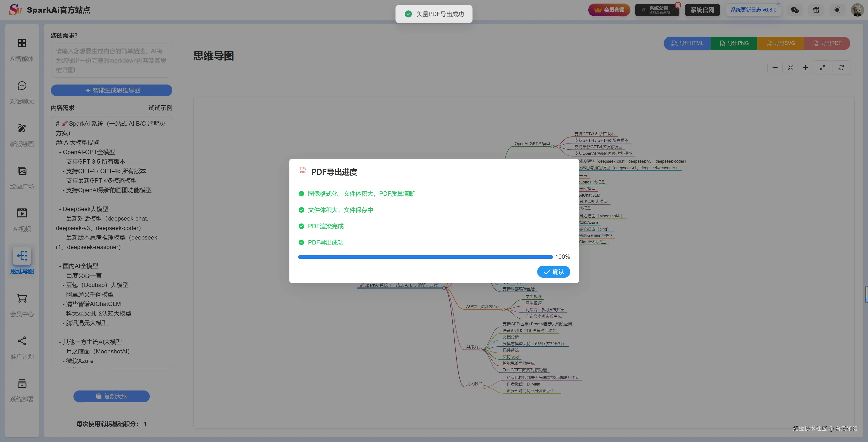
Task: Fit the mind map using the collapse-arrows icon
Action: (790, 67)
